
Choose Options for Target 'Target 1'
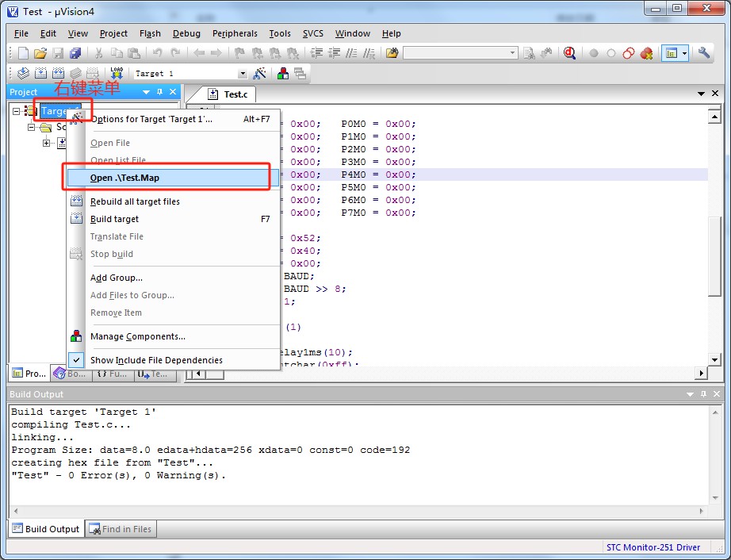173,119
